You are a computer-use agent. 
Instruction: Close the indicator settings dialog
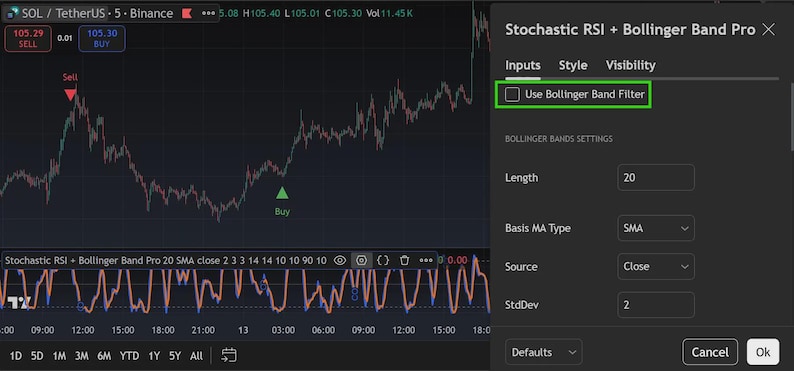click(x=769, y=30)
